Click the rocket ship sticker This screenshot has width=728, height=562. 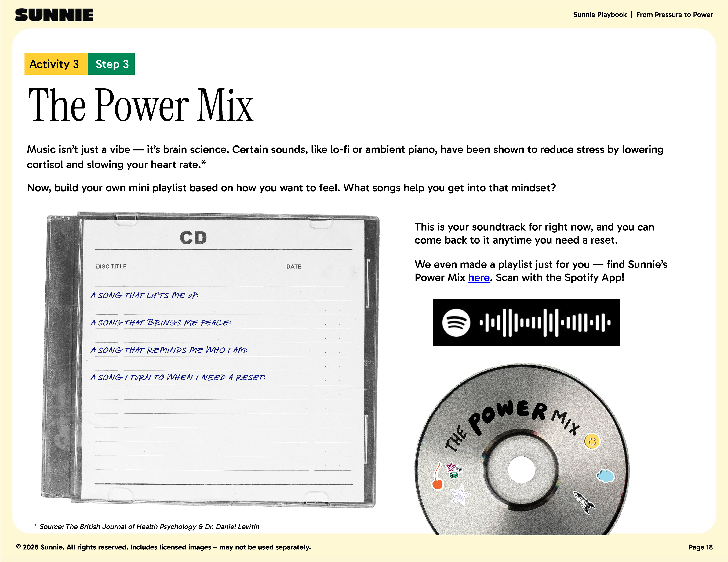coord(584,502)
